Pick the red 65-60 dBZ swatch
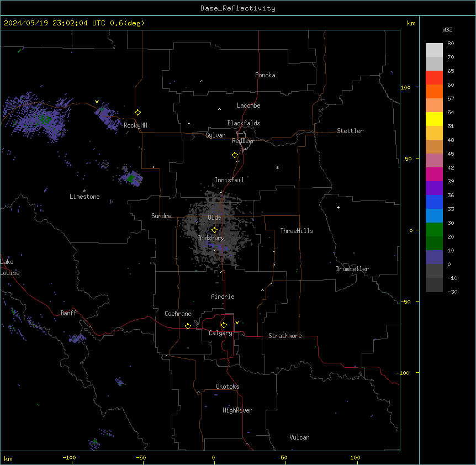This screenshot has width=476, height=465. pyautogui.click(x=434, y=78)
